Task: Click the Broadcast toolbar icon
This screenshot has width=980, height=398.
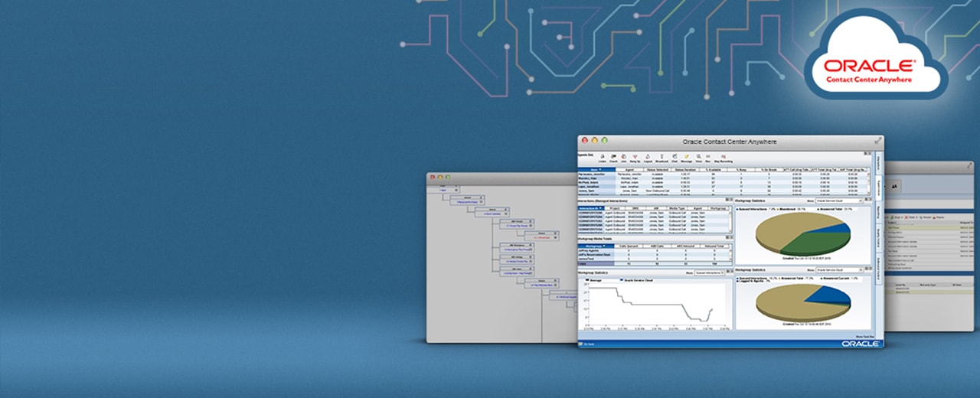Action: click(x=661, y=158)
